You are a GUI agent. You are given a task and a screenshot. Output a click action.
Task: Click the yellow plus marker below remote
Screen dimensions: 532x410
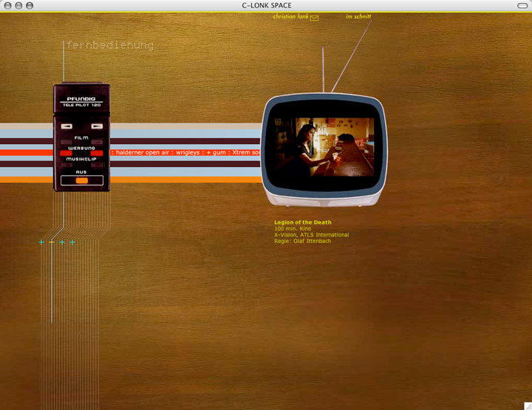coord(52,242)
